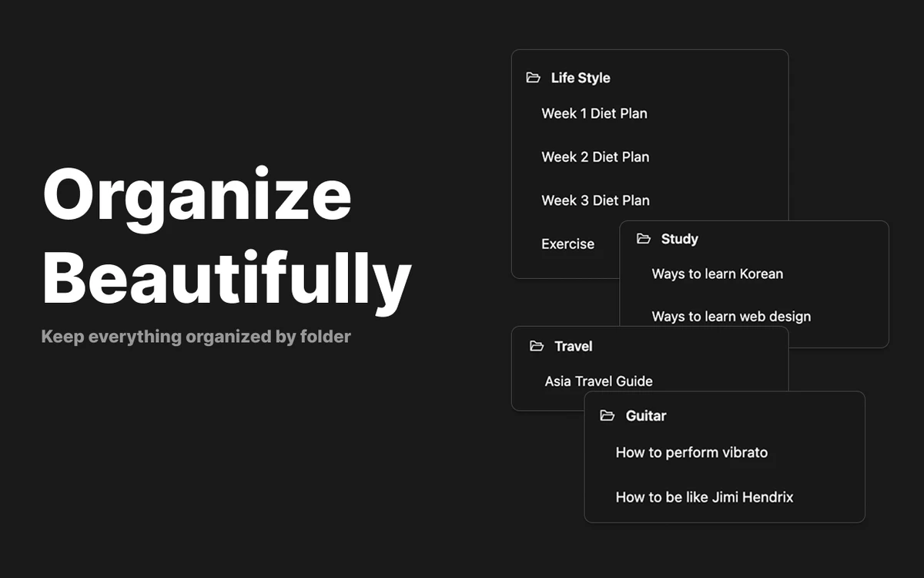This screenshot has width=924, height=578.
Task: Click the Keep everything organized by folder subtitle
Action: [x=196, y=337]
